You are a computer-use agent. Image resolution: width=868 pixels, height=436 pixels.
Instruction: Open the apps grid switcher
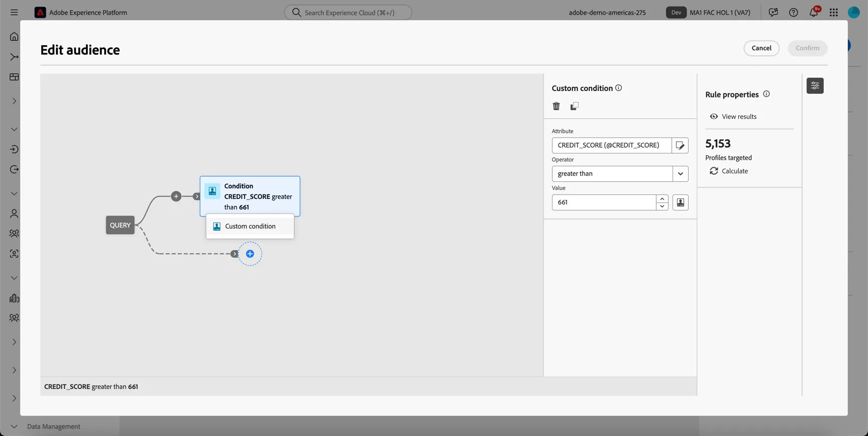pos(834,13)
